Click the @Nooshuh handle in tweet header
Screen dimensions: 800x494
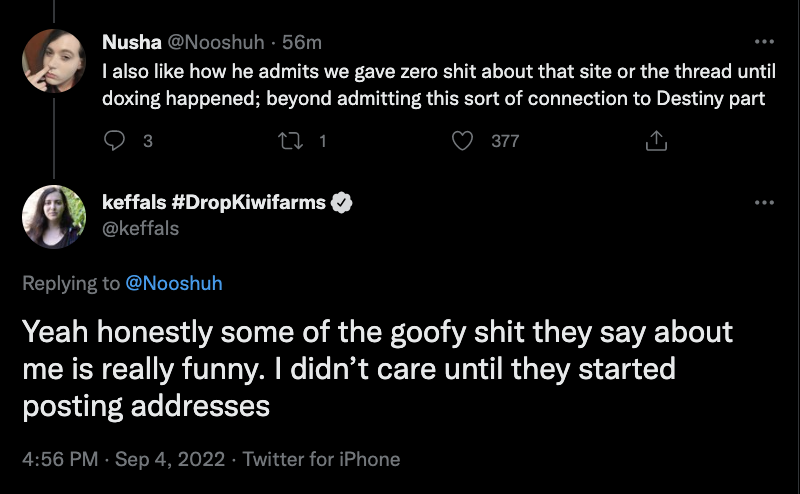coord(216,42)
